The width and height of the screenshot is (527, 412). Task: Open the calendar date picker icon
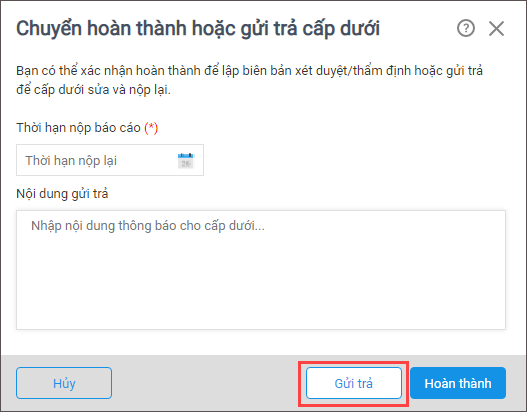186,160
